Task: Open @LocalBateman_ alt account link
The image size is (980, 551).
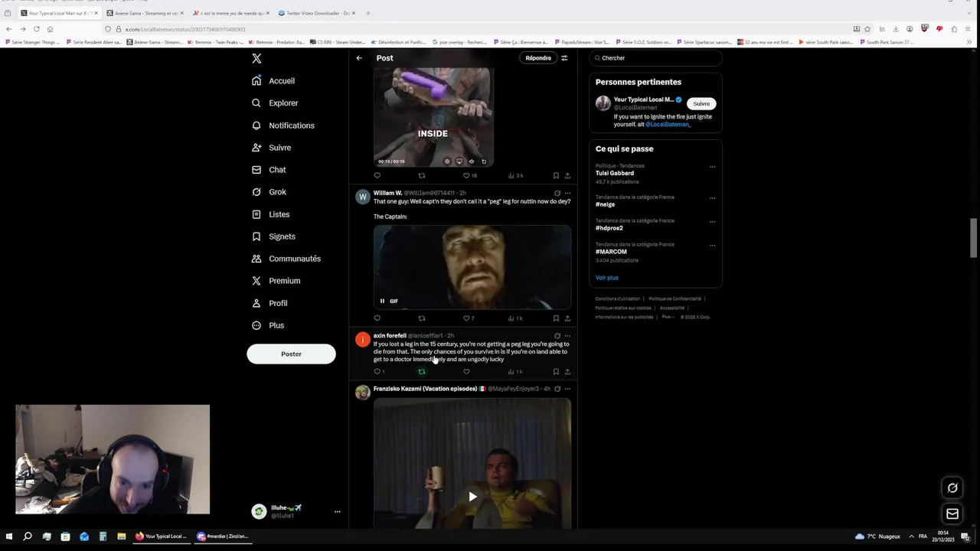Action: click(668, 124)
